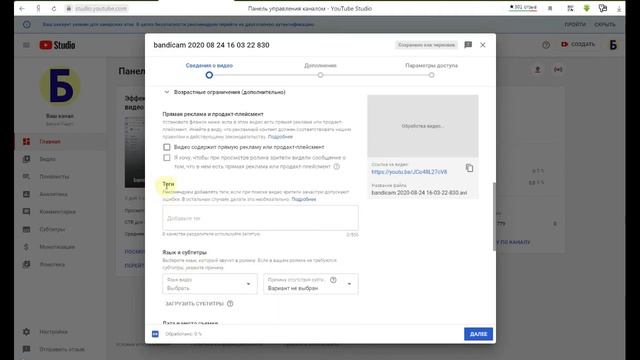Open Подробнее link under tags description
Image resolution: width=640 pixels, height=360 pixels.
pyautogui.click(x=304, y=199)
